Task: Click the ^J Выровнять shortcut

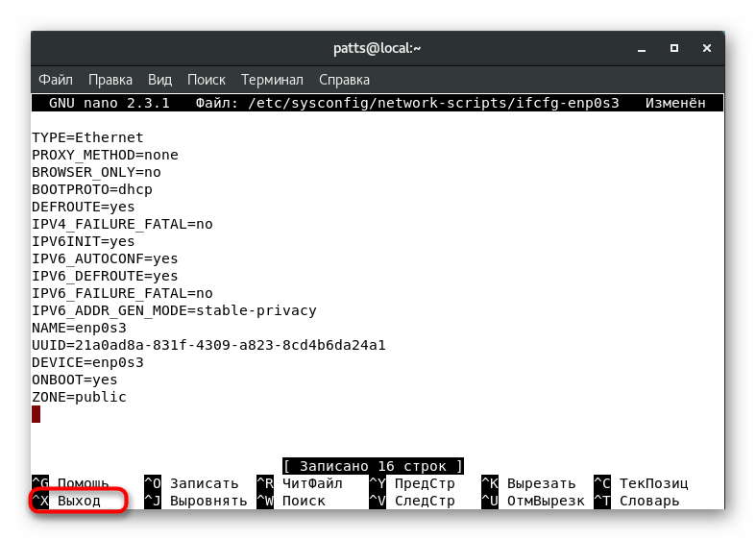Action: 196,501
